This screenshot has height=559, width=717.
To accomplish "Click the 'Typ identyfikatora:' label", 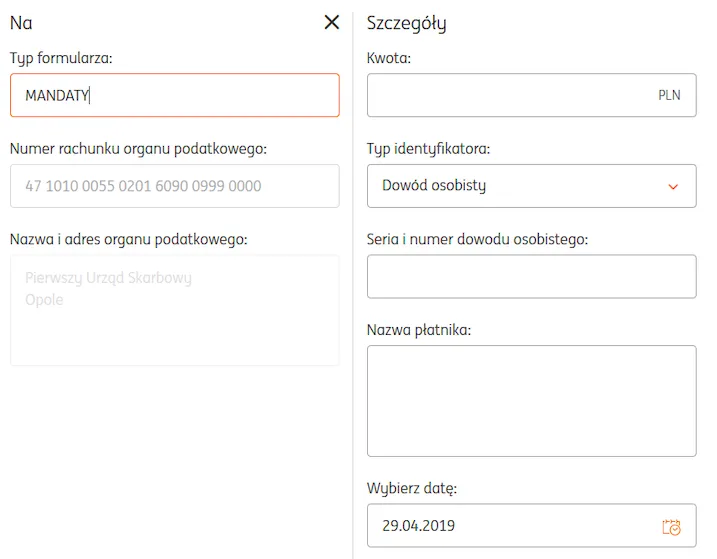I will pos(428,148).
